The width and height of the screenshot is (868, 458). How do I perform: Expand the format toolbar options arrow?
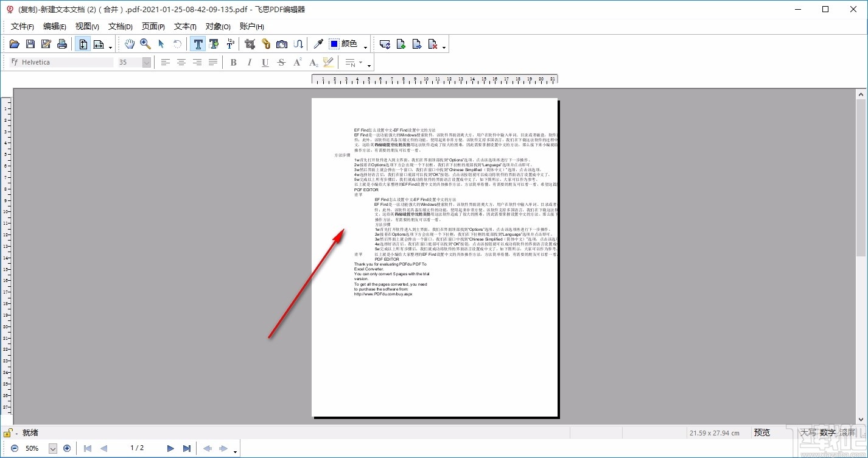369,65
